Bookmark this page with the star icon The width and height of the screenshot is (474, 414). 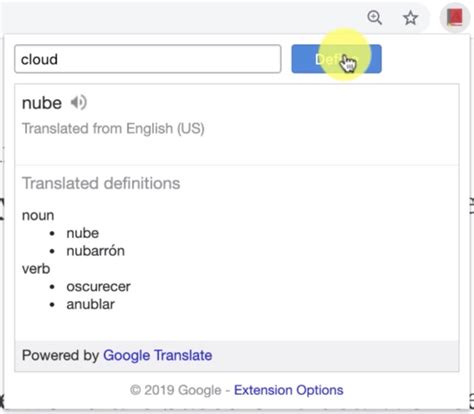point(410,18)
